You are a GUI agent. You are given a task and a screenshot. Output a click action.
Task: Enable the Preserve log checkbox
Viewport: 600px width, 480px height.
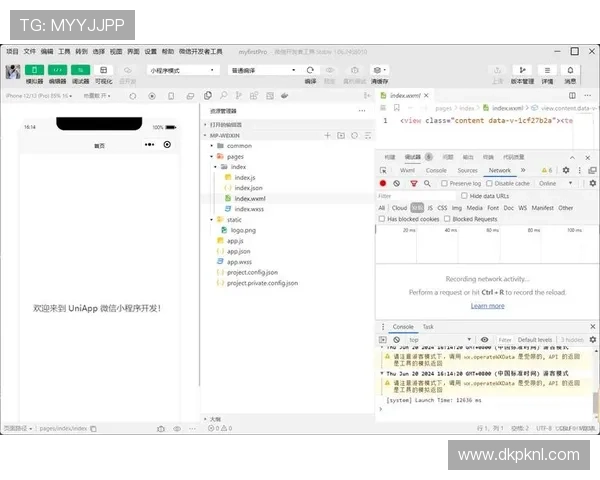(446, 184)
